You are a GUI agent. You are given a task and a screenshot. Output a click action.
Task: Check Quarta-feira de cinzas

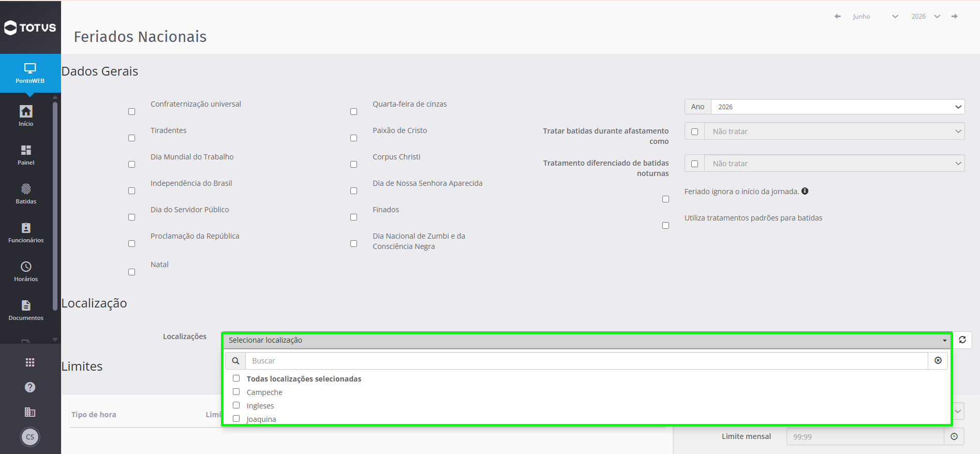[353, 111]
